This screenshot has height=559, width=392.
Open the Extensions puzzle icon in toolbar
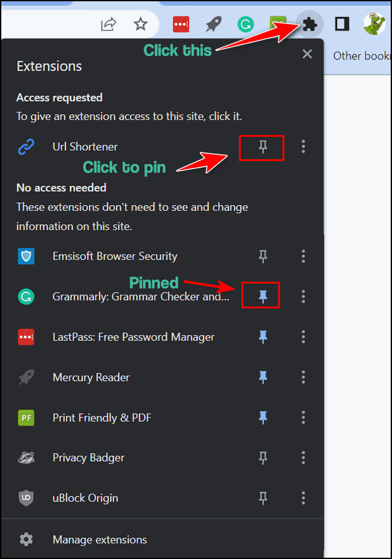coord(309,25)
